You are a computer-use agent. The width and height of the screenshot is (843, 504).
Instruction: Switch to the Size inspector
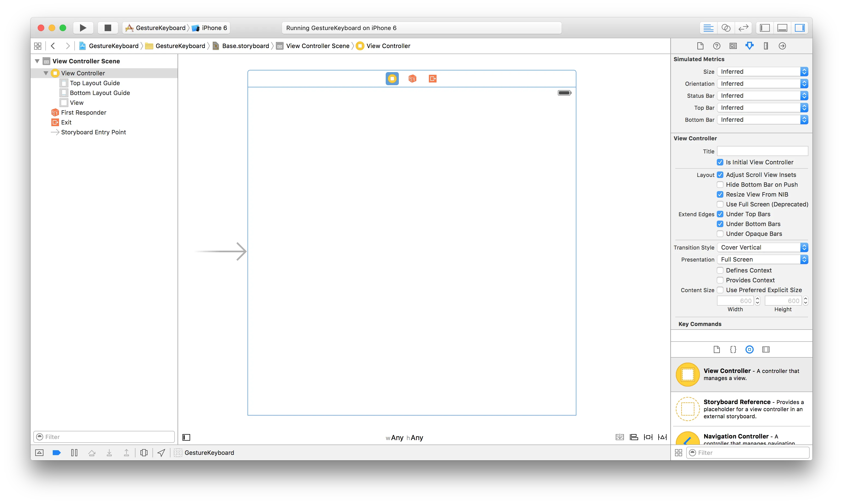(766, 46)
